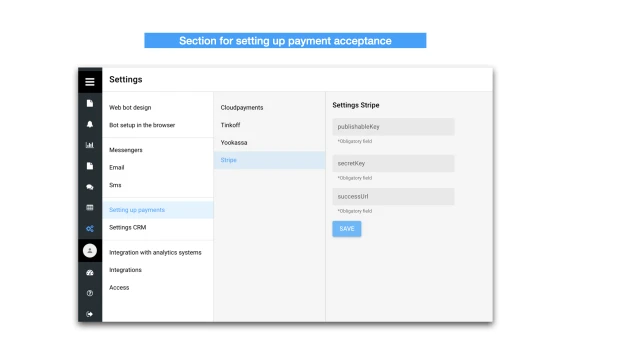Select Stripe payment provider
Screen dimensions: 640x360
[269, 160]
